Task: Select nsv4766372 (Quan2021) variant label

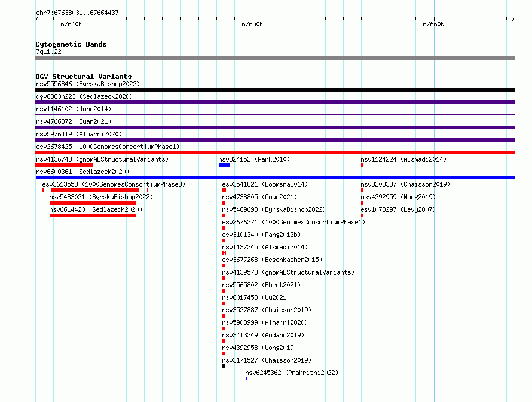Action: 74,121
